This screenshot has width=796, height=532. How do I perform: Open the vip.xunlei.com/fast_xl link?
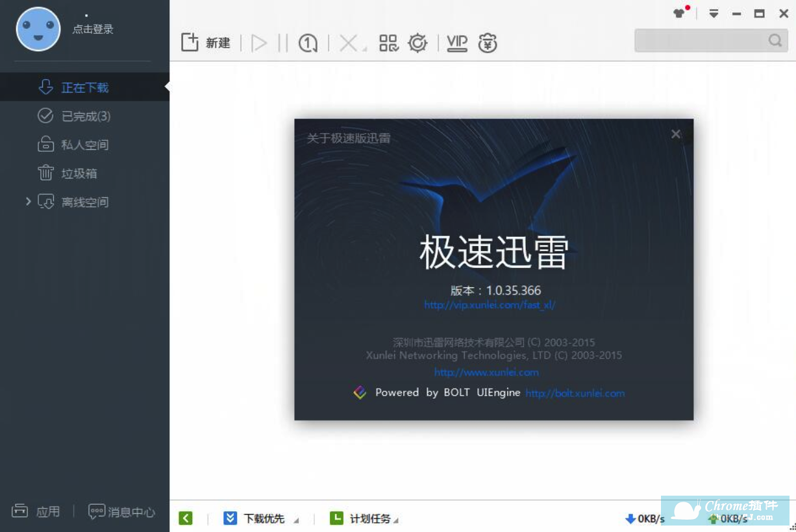click(x=490, y=304)
